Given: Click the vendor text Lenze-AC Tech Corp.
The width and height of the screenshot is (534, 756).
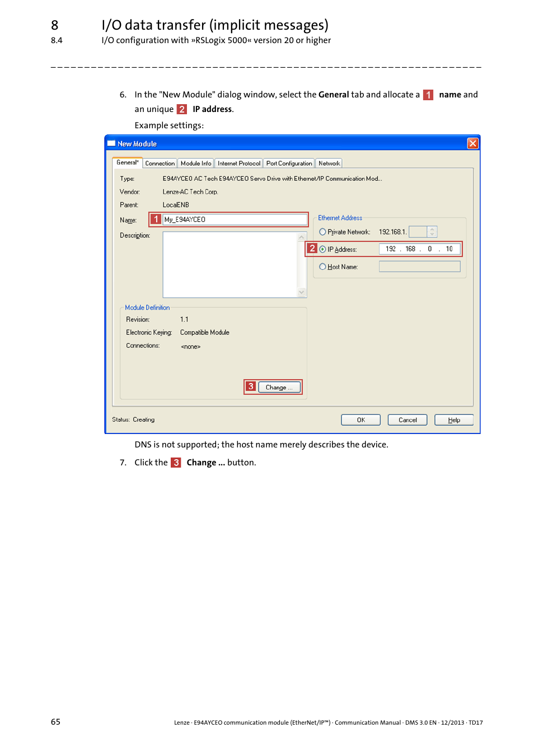Looking at the screenshot, I should (x=190, y=192).
